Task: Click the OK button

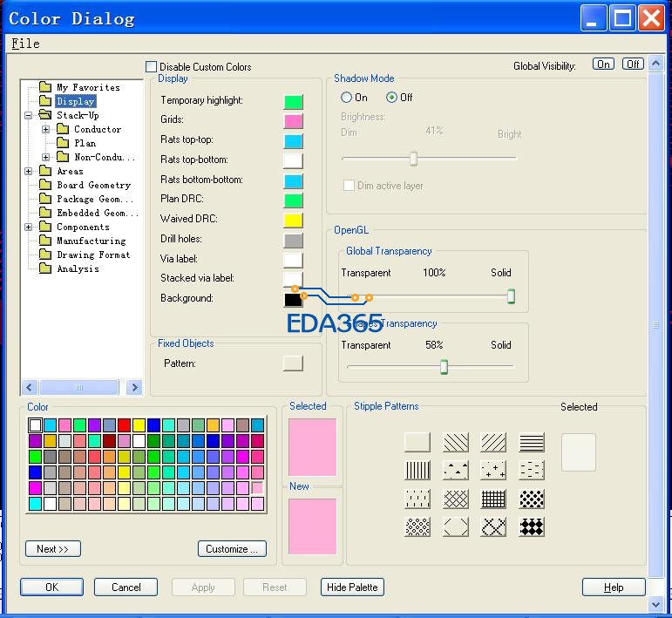Action: (51, 587)
